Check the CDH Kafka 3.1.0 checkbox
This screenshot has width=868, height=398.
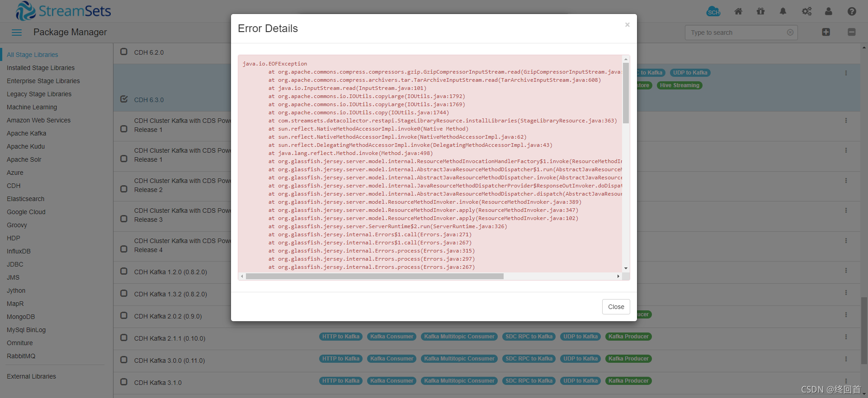pyautogui.click(x=124, y=382)
